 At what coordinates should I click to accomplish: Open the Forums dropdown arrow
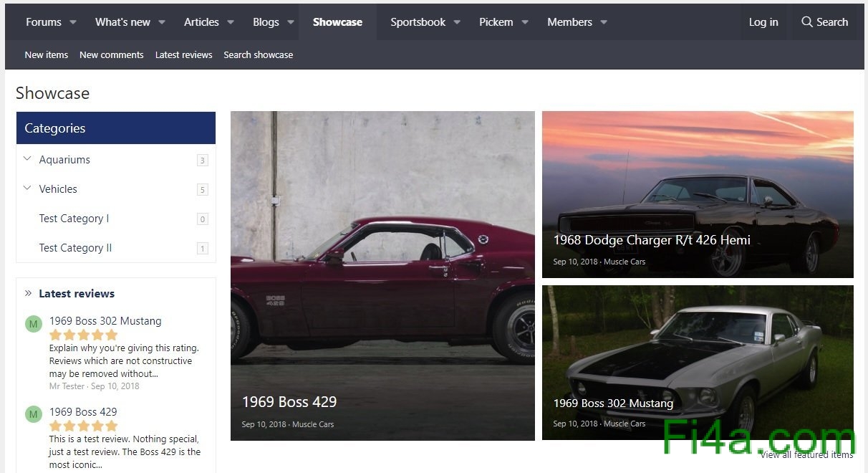point(73,22)
